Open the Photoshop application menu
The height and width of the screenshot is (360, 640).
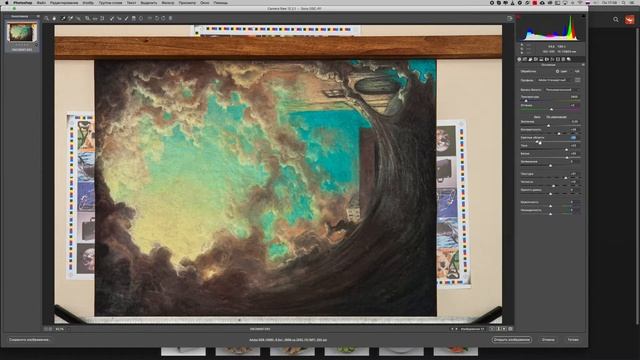tap(22, 3)
